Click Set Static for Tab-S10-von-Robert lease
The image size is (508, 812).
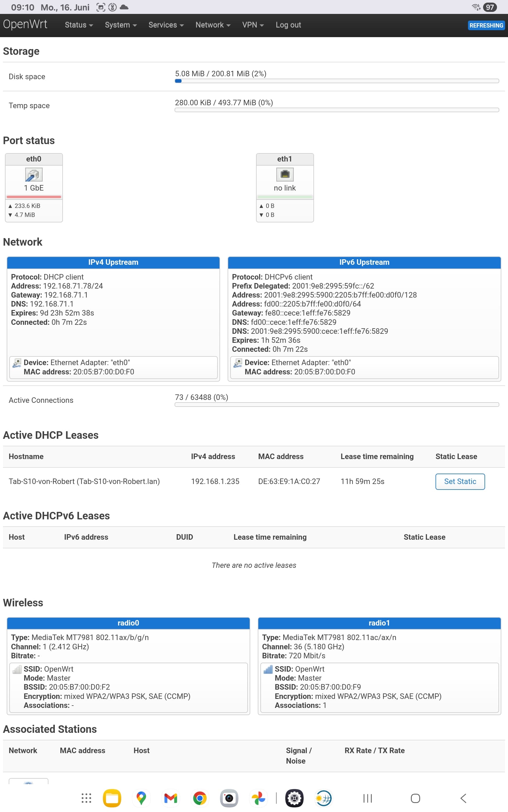click(460, 481)
